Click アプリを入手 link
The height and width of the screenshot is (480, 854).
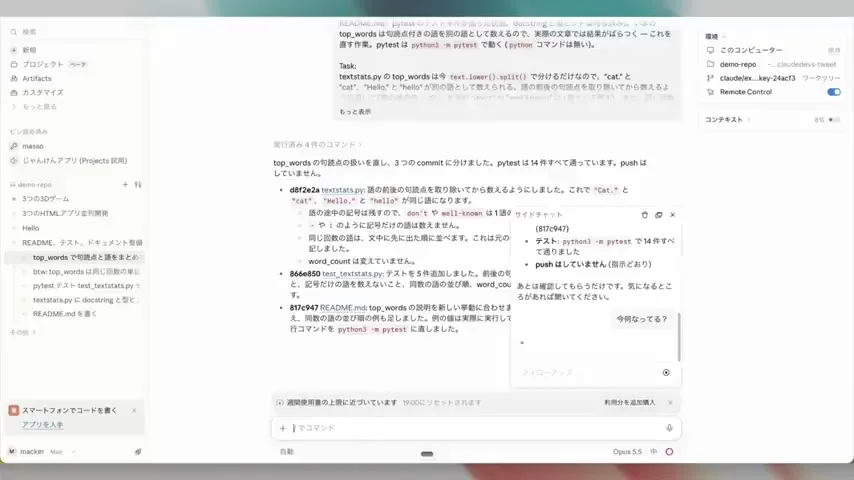[42, 424]
